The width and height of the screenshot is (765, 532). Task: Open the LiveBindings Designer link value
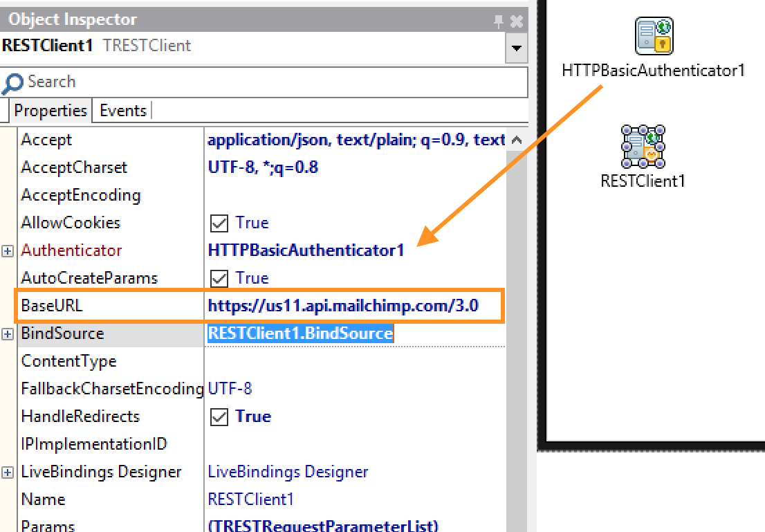[x=288, y=472]
